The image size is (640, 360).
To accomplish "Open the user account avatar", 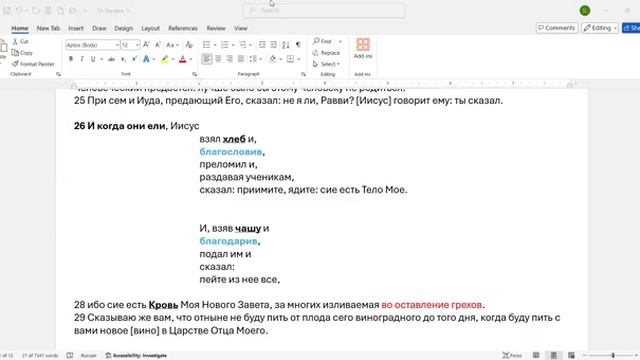I will tap(584, 11).
